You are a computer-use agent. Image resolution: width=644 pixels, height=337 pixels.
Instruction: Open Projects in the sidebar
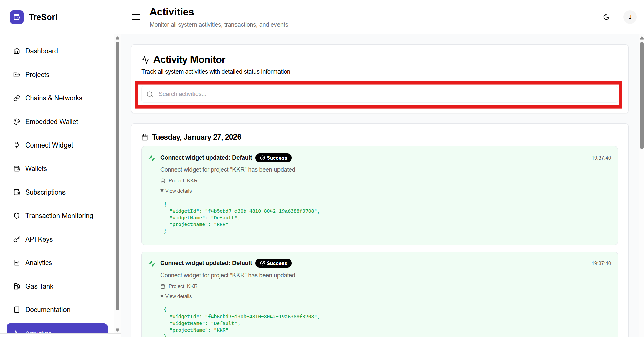[37, 75]
